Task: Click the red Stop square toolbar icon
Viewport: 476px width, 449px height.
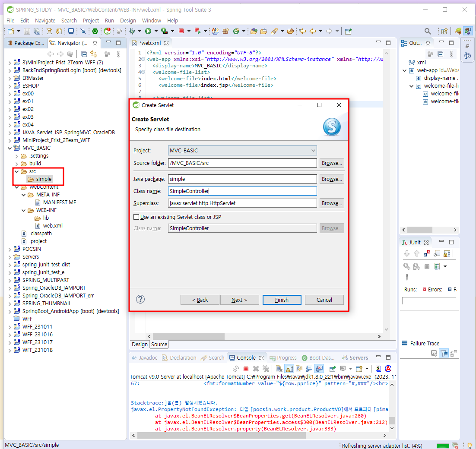Action: tap(181, 31)
